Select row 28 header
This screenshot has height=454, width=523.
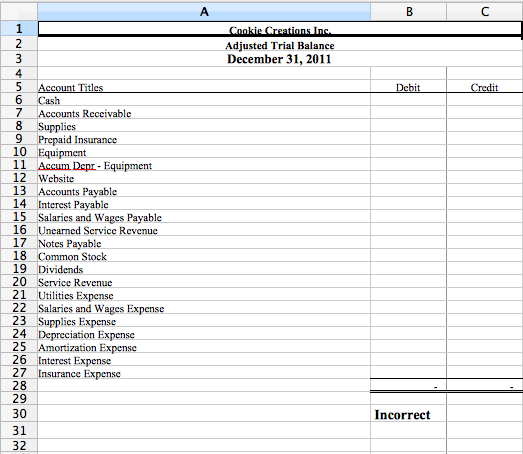coord(19,386)
